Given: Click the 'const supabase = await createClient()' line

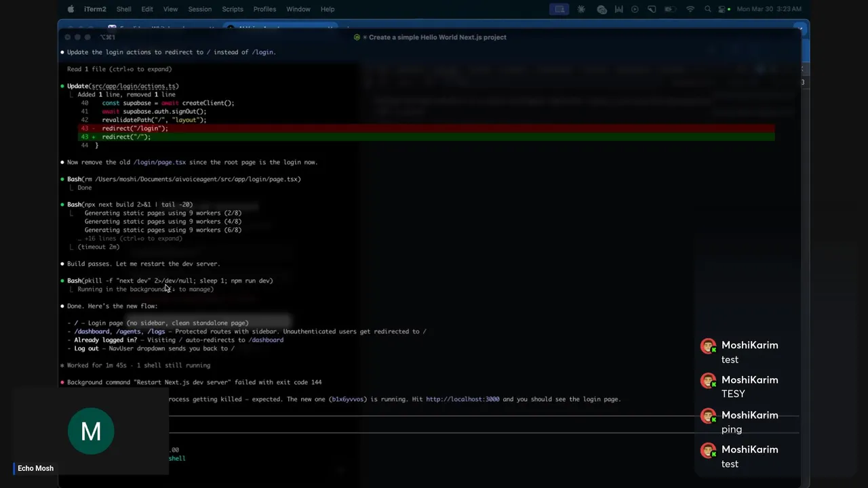Looking at the screenshot, I should 168,103.
